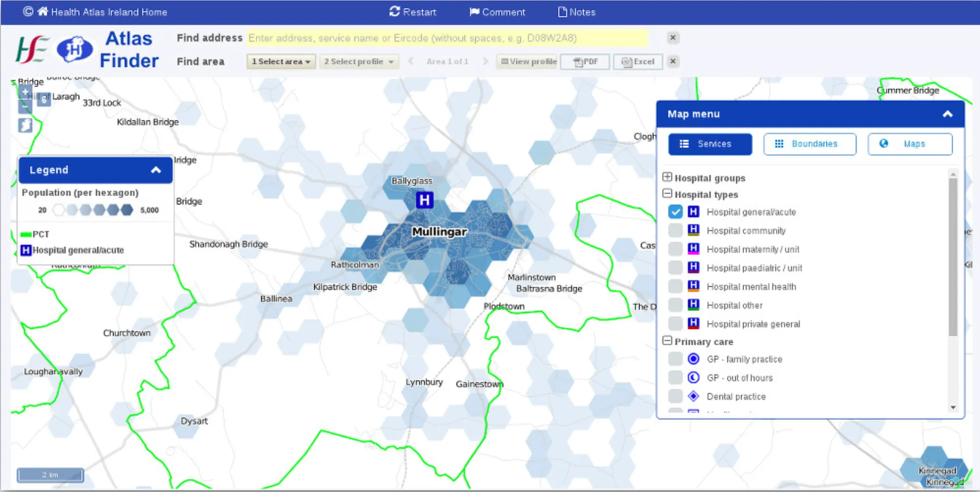Click the GP - out of hours icon
980x492 pixels.
(x=694, y=378)
